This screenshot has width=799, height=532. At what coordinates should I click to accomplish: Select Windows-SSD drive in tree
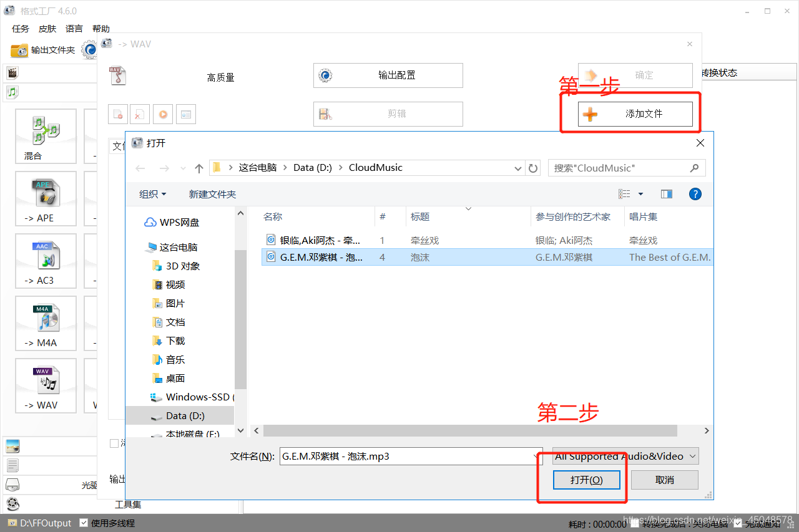coord(191,397)
